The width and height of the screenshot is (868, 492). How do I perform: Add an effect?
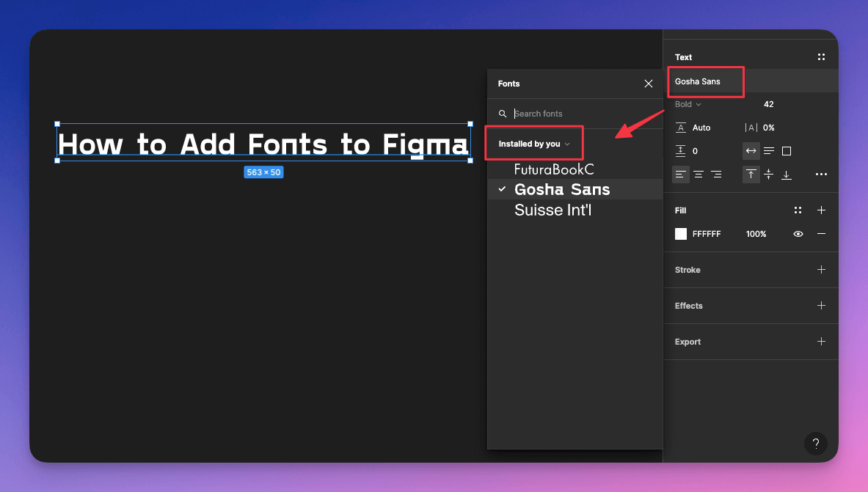click(821, 306)
